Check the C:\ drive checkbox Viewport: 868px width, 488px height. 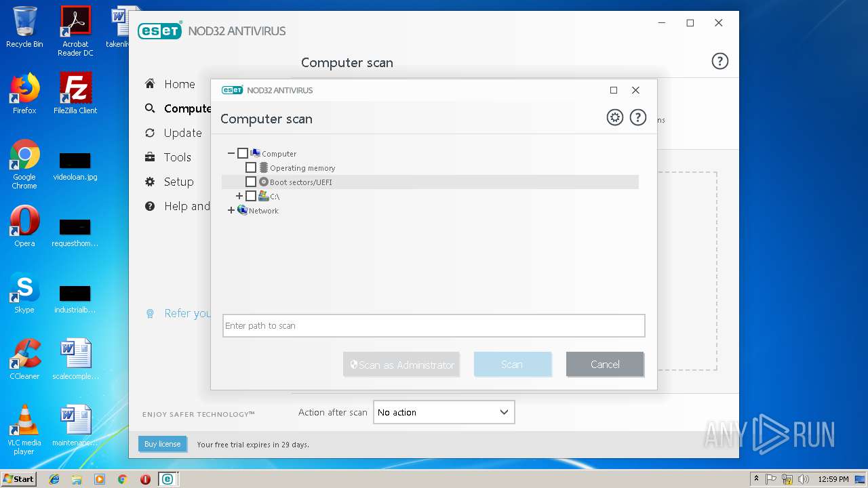pyautogui.click(x=251, y=196)
